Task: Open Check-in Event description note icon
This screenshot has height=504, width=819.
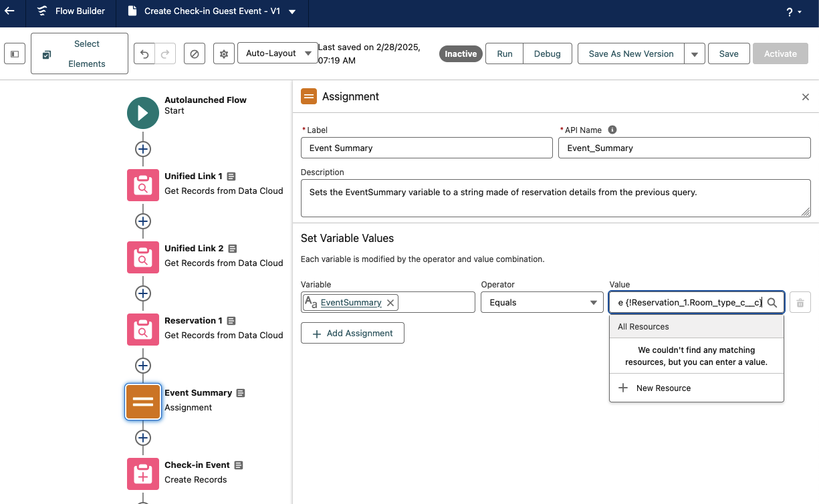Action: (239, 465)
